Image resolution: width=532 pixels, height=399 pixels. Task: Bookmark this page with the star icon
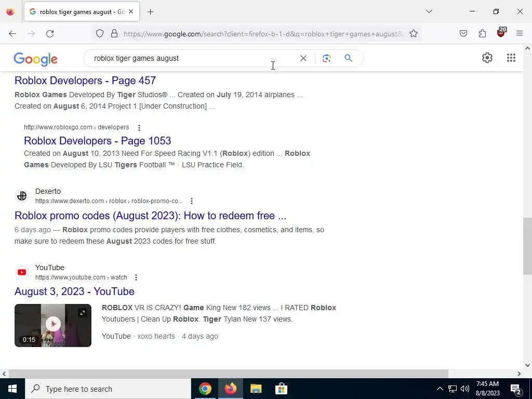413,34
